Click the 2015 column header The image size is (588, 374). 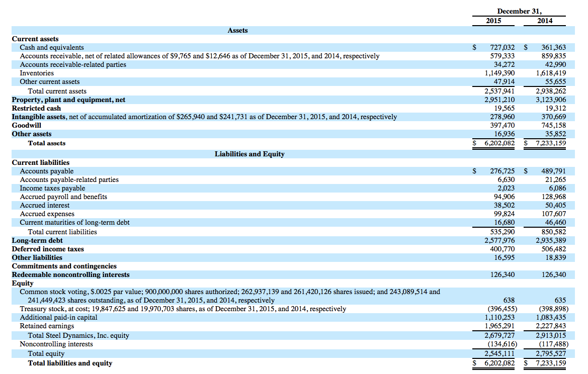493,21
